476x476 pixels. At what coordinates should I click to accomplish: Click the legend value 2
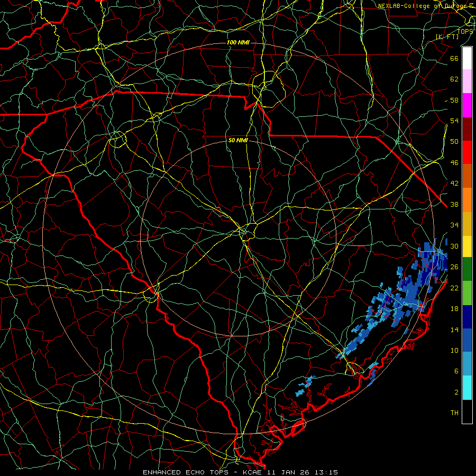coord(456,392)
